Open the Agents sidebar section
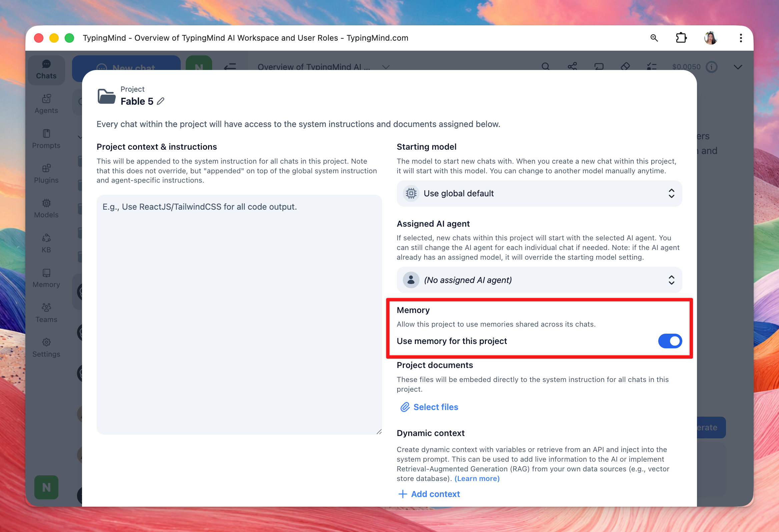Image resolution: width=779 pixels, height=532 pixels. tap(46, 104)
